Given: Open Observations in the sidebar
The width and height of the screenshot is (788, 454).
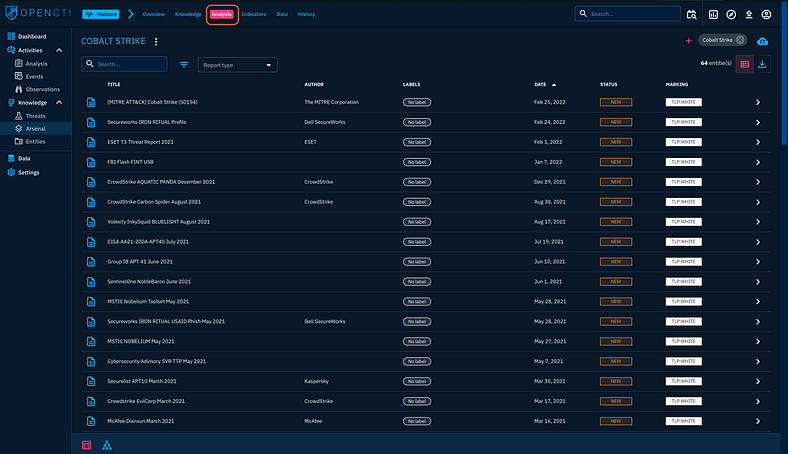Looking at the screenshot, I should 35,89.
